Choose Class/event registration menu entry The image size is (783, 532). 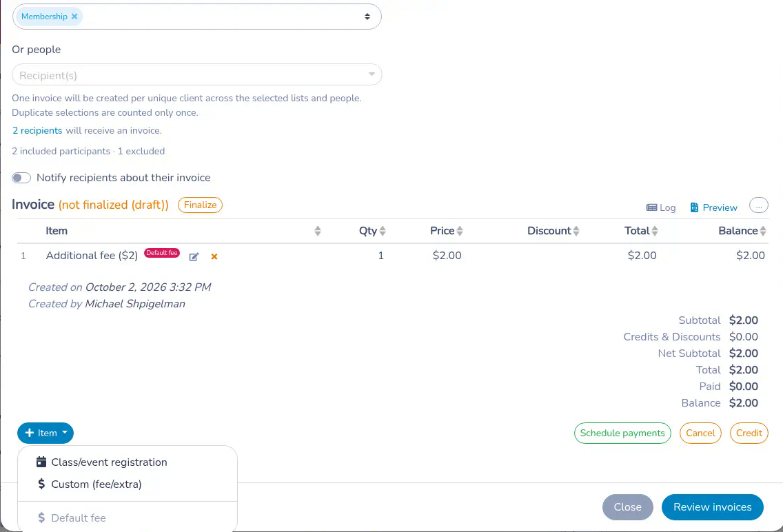tap(128, 462)
